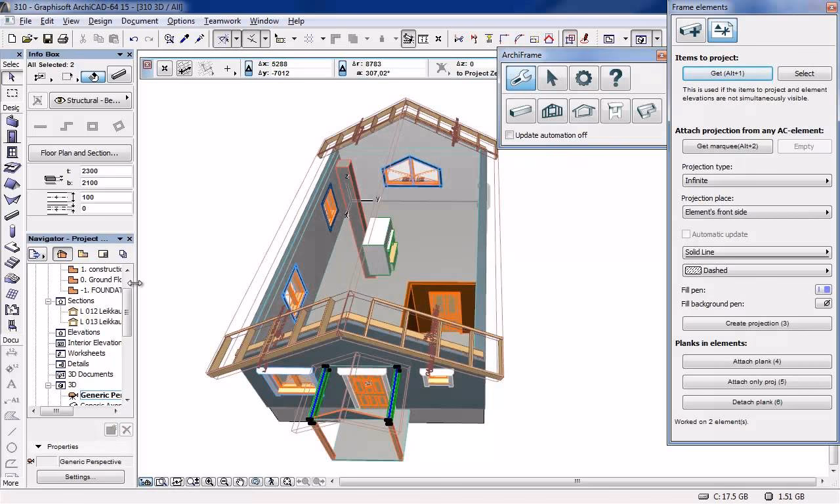Viewport: 840px width, 504px height.
Task: Click the ArchiFrame plank element icon
Action: (x=520, y=111)
